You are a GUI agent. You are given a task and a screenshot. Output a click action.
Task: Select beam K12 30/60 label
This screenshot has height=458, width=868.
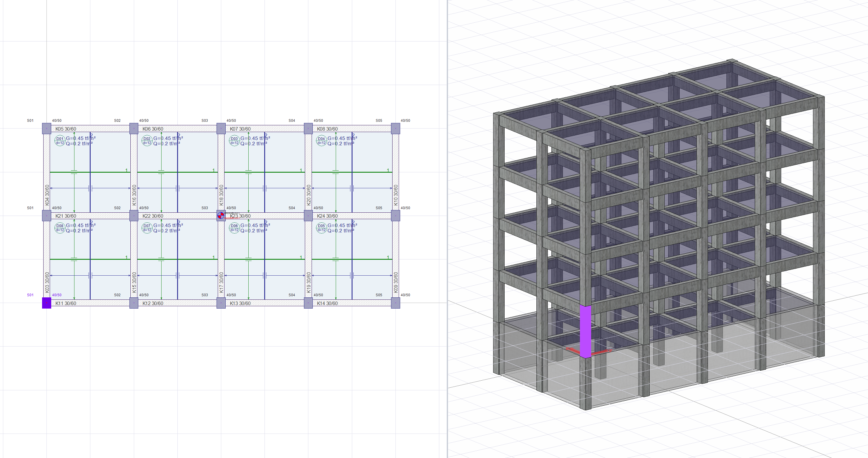point(153,303)
